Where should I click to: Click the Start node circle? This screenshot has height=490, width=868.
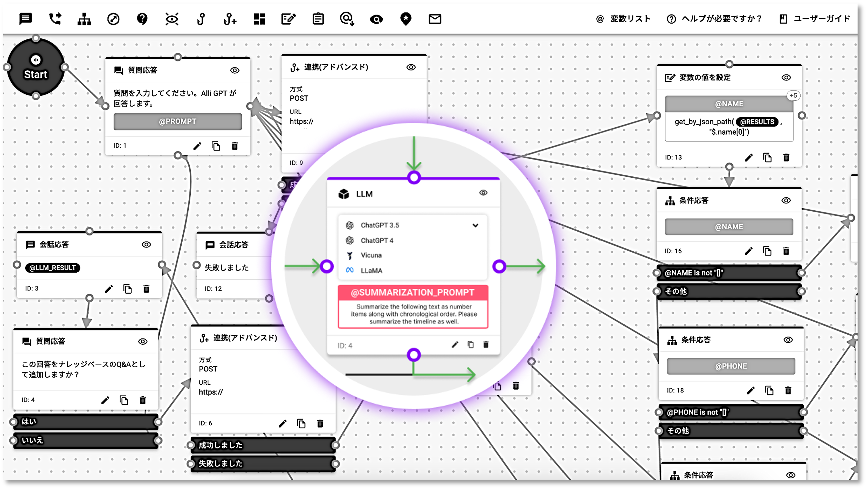(x=36, y=68)
